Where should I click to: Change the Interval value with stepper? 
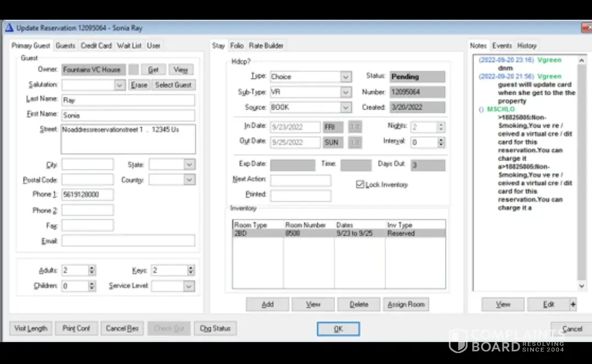[x=441, y=142]
